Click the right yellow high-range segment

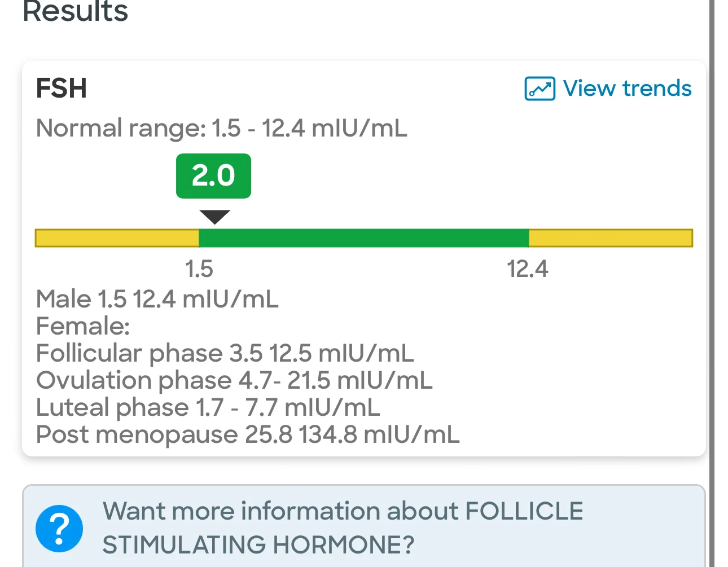[x=611, y=238]
